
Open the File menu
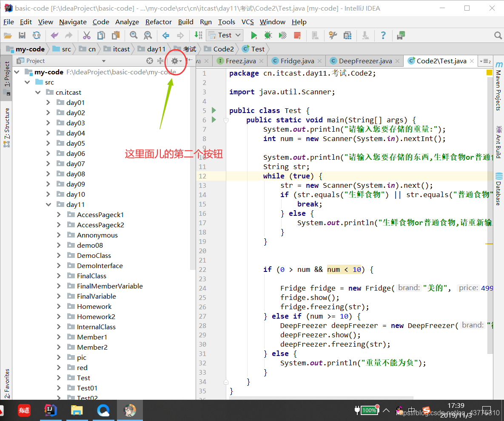point(9,22)
